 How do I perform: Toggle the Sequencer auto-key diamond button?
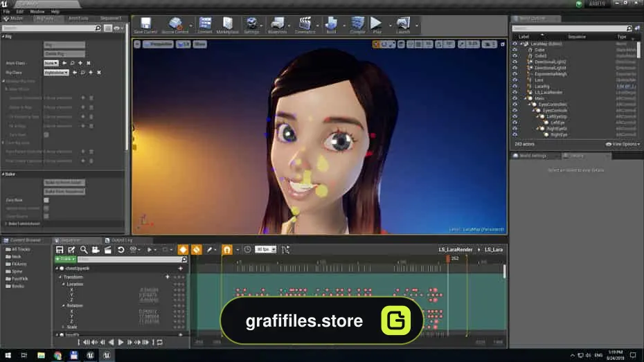coord(183,250)
